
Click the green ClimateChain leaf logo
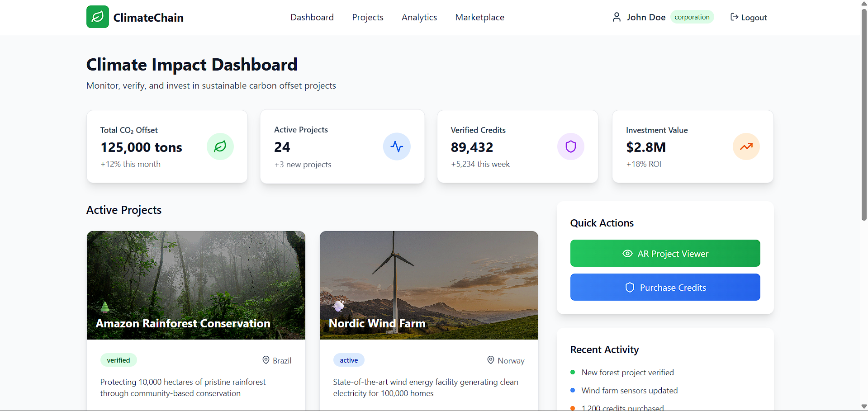pos(98,17)
